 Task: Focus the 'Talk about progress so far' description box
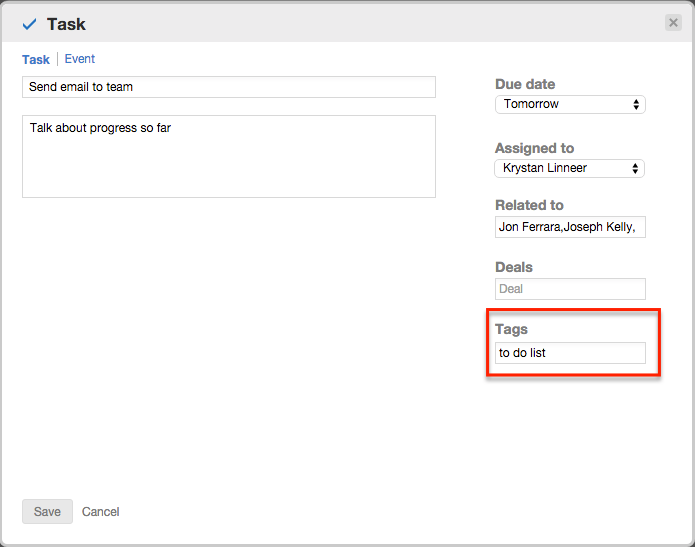click(228, 156)
